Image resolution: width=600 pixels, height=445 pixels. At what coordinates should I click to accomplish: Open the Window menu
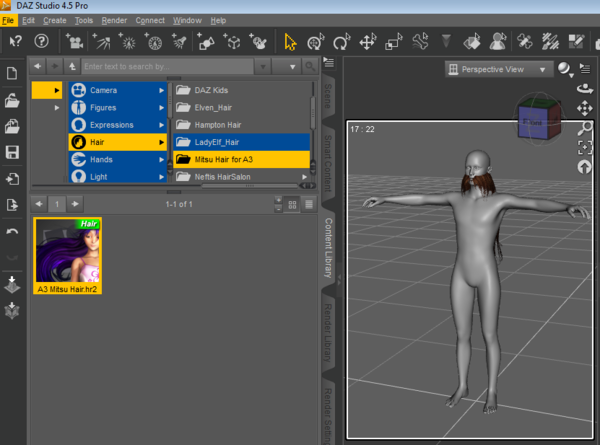click(x=187, y=20)
